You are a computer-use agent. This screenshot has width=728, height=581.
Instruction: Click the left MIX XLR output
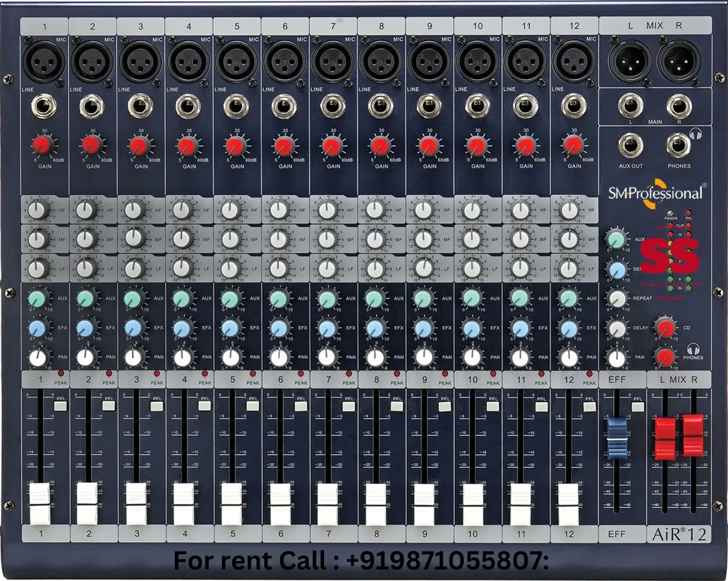click(628, 61)
